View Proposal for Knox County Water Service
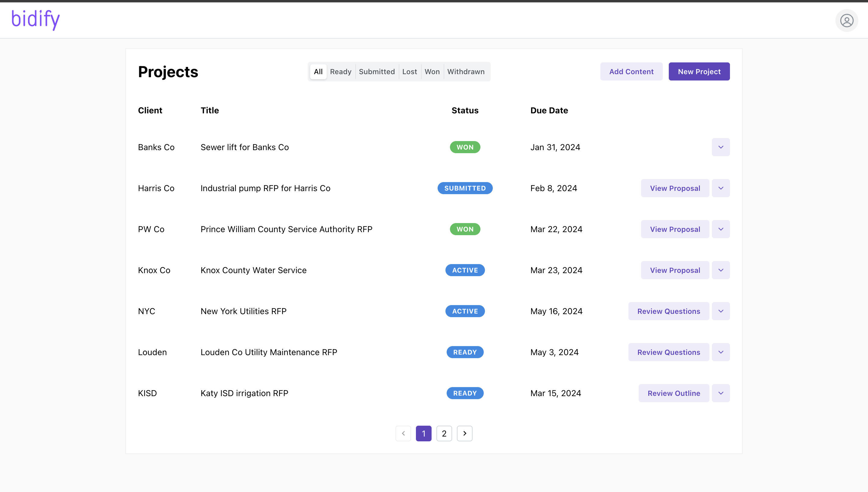868x492 pixels. coord(675,270)
